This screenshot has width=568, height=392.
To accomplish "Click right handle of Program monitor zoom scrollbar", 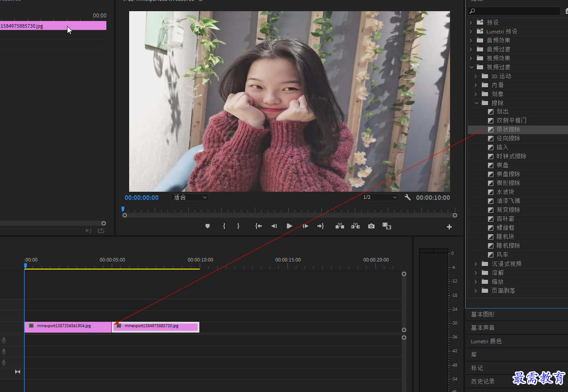I will pos(455,215).
